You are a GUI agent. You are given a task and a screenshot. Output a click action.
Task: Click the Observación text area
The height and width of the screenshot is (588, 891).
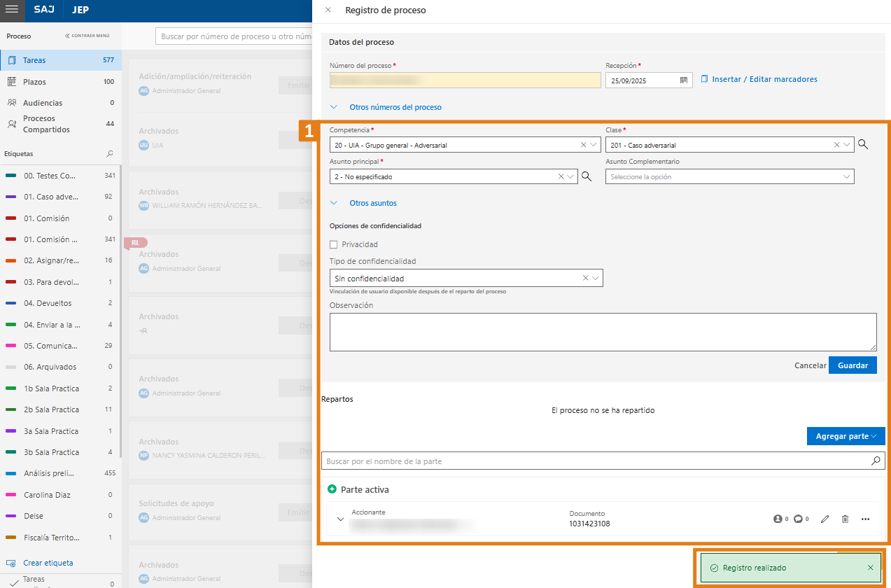tap(603, 332)
